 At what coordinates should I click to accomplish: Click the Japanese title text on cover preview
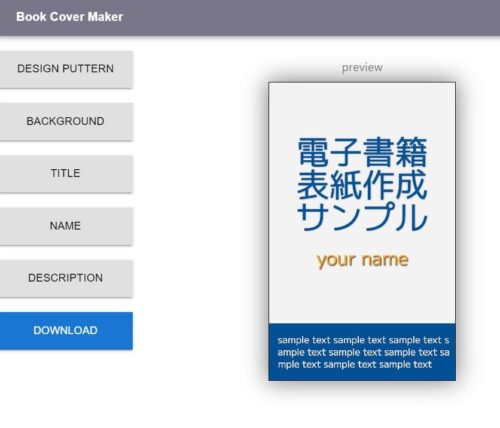[x=362, y=184]
